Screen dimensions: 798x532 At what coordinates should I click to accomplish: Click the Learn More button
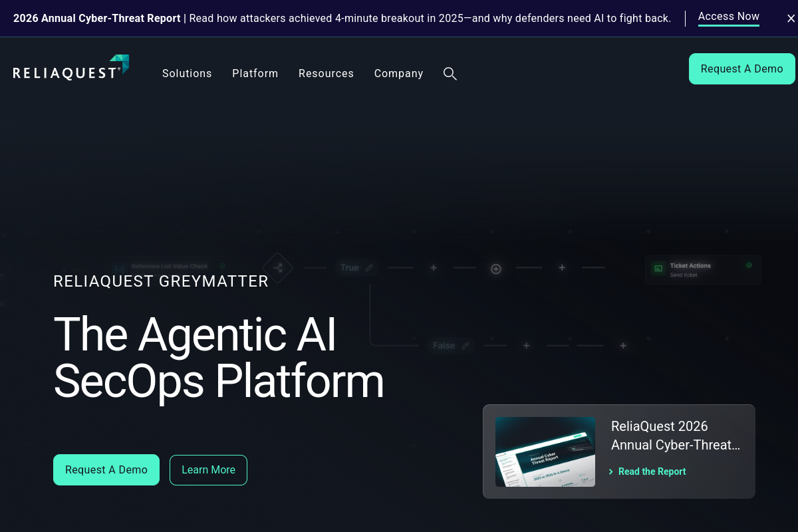(208, 470)
